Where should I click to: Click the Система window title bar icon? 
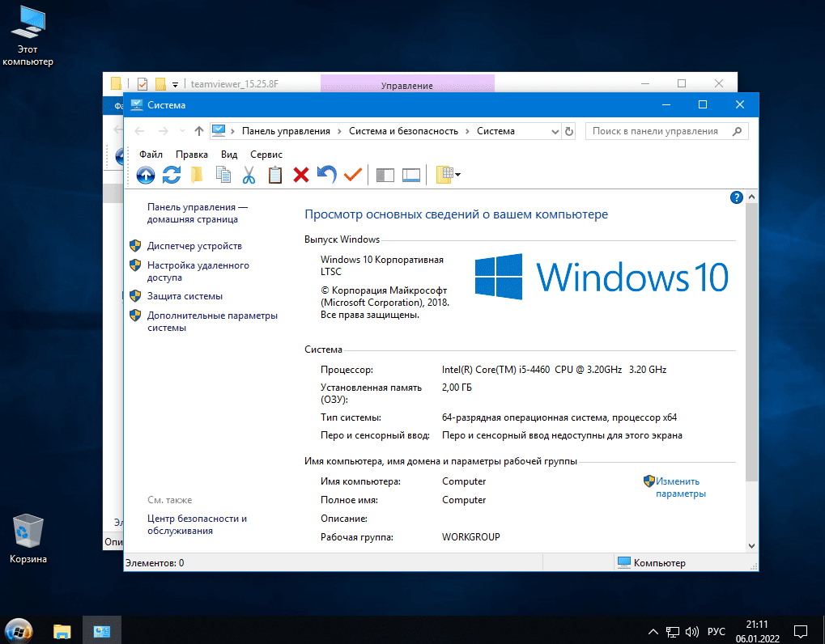[136, 104]
